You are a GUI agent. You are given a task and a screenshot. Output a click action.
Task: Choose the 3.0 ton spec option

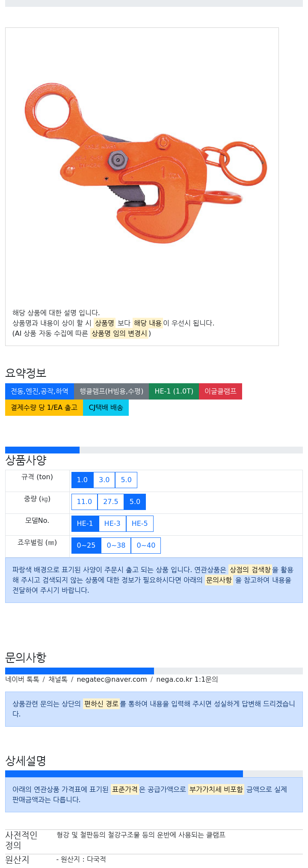pos(104,480)
